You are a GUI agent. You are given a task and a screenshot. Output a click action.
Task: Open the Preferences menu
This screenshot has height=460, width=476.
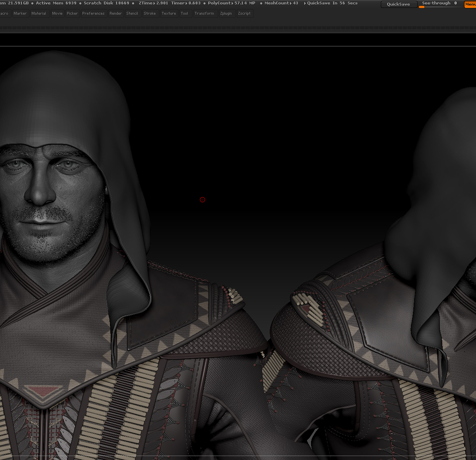click(x=93, y=13)
